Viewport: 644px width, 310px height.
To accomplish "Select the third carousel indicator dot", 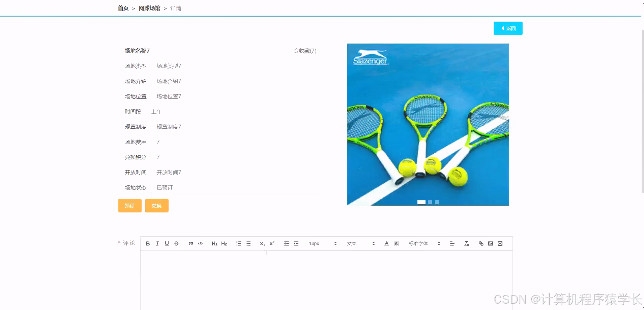I will 437,202.
